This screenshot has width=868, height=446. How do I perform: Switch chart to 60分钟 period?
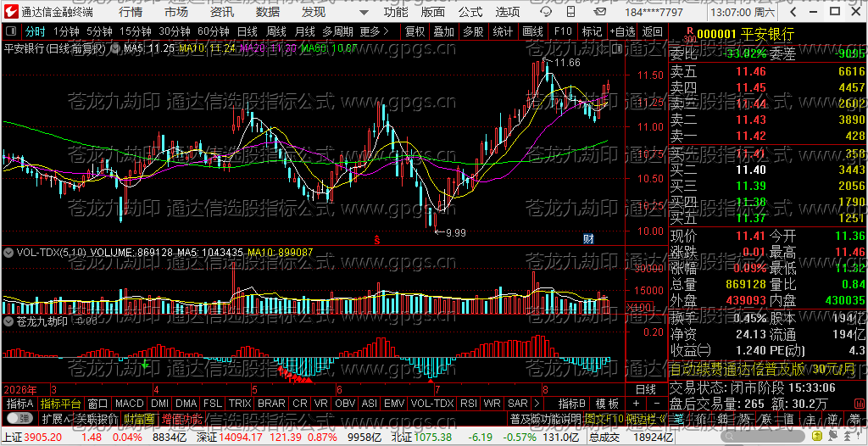[213, 32]
